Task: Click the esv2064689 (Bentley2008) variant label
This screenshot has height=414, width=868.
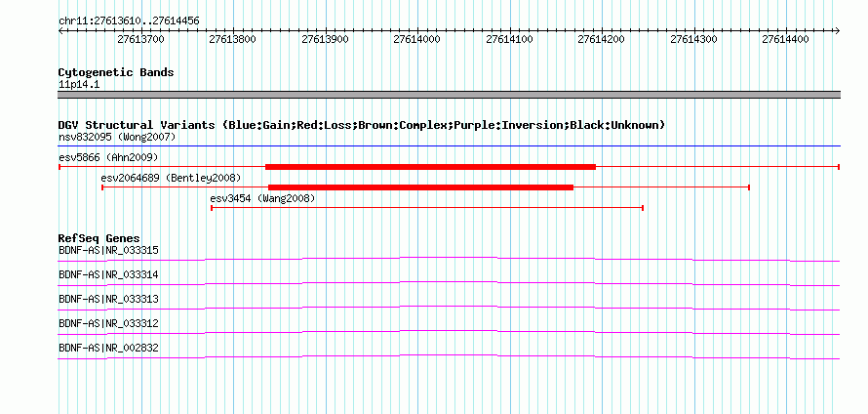Action: click(171, 179)
